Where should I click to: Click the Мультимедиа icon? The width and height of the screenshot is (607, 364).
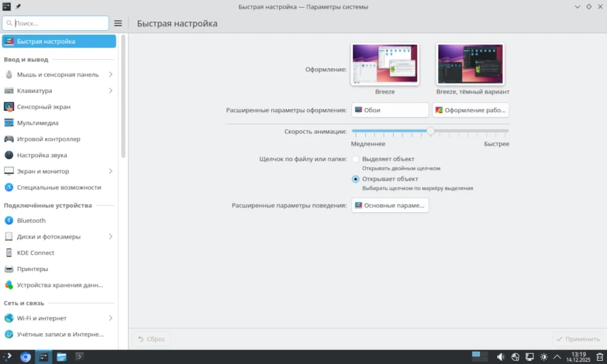tap(9, 123)
